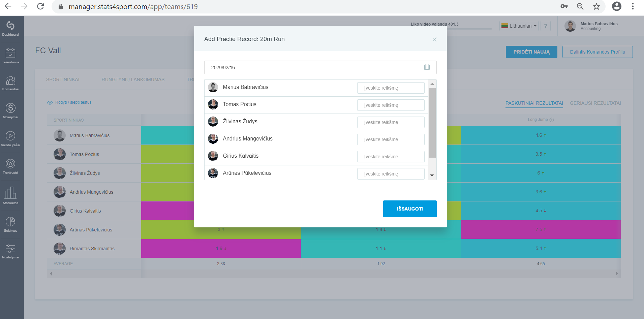
Task: Open the calendar picker in date field
Action: [x=427, y=67]
